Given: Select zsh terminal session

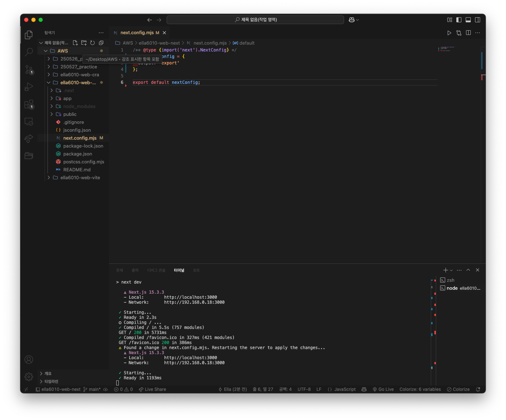Looking at the screenshot, I should click(x=460, y=280).
